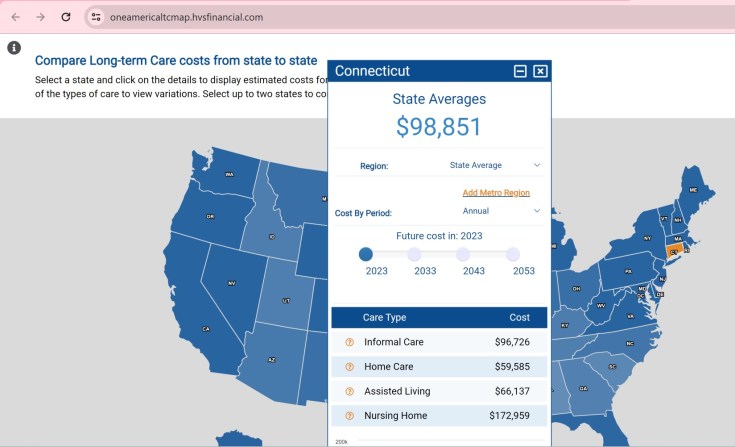Minimize the Connecticut panel
The image size is (735, 447).
[520, 71]
